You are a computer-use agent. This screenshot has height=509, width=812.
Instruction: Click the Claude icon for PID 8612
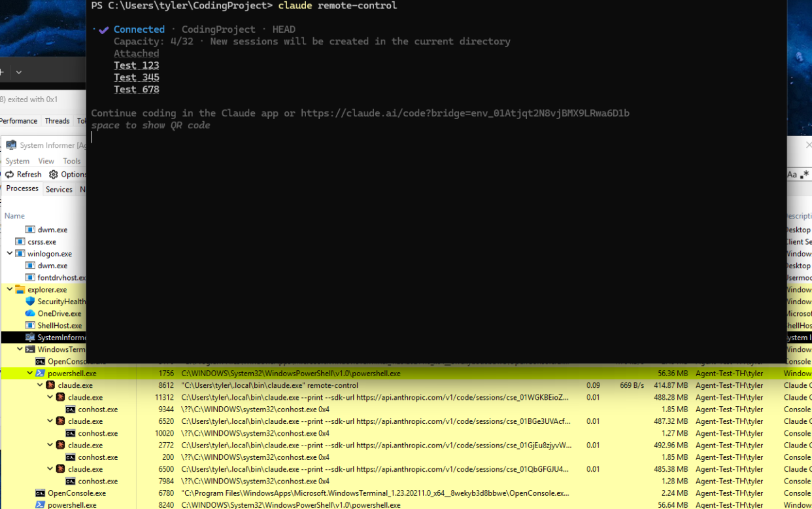50,385
